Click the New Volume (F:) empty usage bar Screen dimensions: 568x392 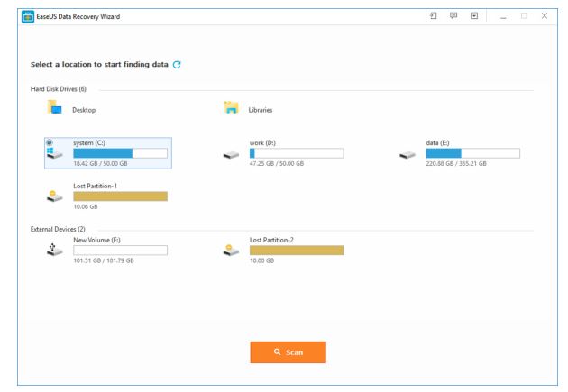point(120,251)
